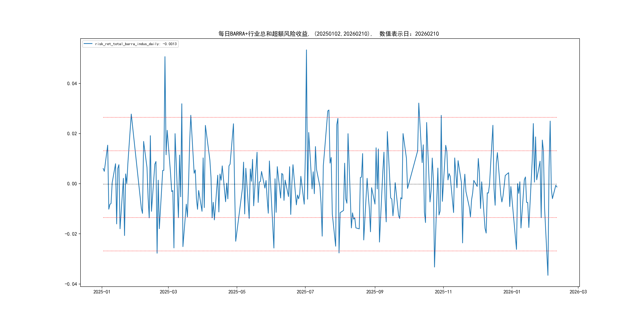The image size is (644, 322).
Task: Click the second-tallest peak before 2025-03
Action: [165, 57]
